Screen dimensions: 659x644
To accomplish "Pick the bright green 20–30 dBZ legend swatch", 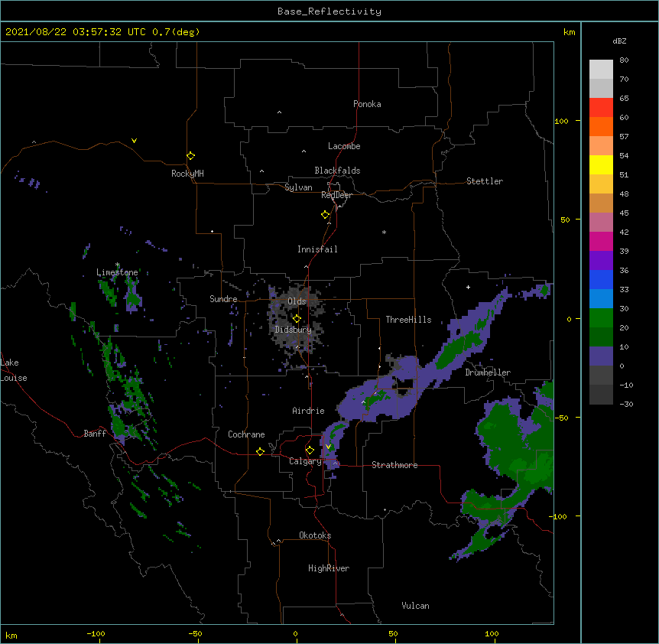I will 601,318.
